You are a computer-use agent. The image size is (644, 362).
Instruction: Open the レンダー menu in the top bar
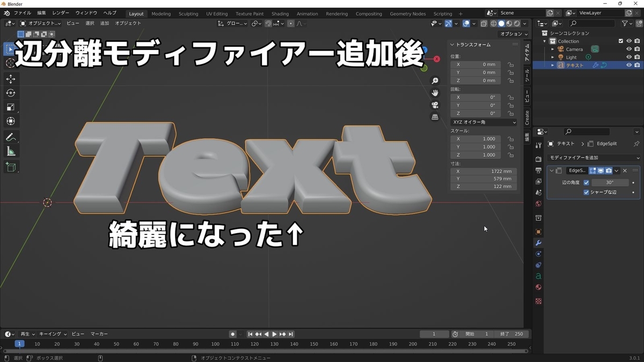tap(60, 12)
